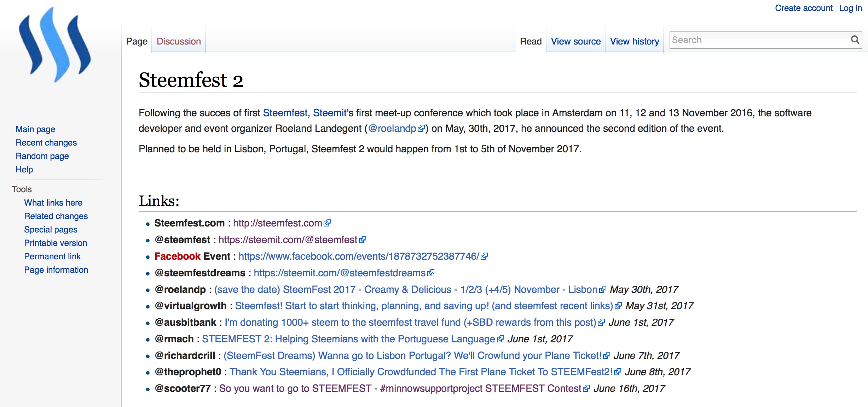Open Recent changes in sidebar
The height and width of the screenshot is (407, 868).
(x=46, y=143)
